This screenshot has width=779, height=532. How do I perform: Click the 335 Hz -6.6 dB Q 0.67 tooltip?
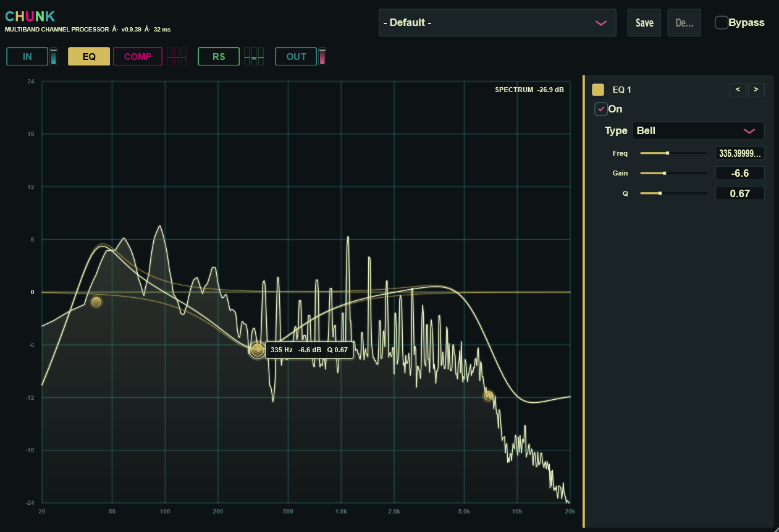pos(309,350)
